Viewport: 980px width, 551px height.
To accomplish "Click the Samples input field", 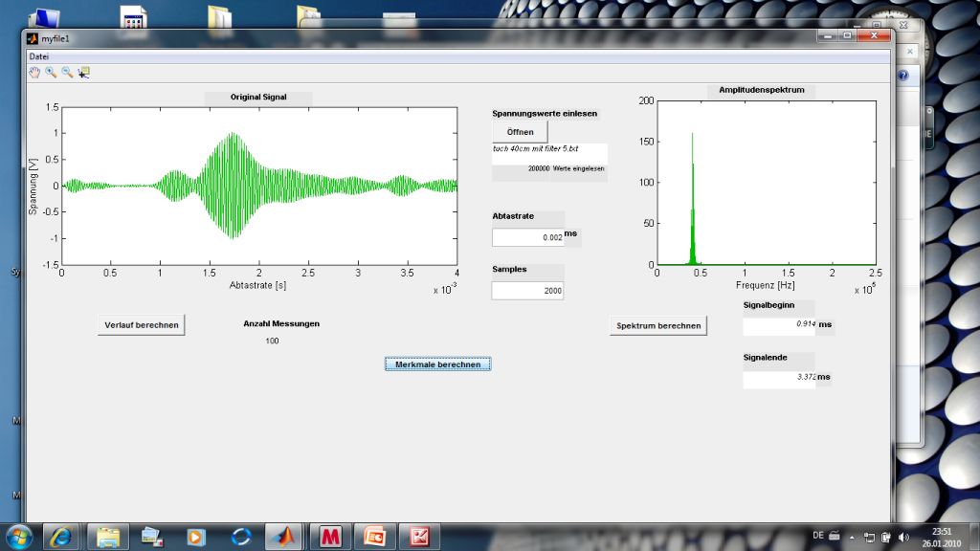I will (x=527, y=291).
